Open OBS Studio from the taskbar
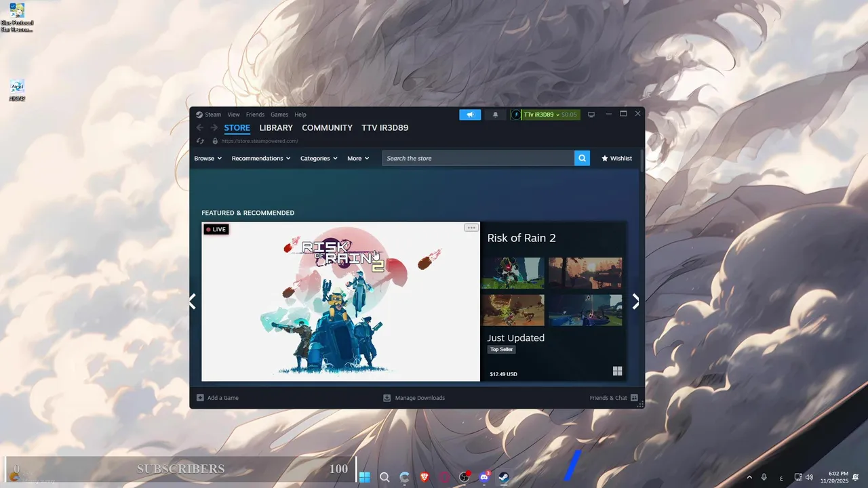This screenshot has height=488, width=868. tap(465, 477)
